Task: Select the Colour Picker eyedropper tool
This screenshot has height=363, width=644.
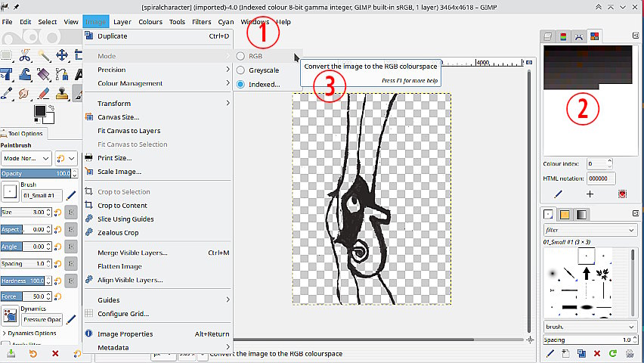Action: (7, 93)
